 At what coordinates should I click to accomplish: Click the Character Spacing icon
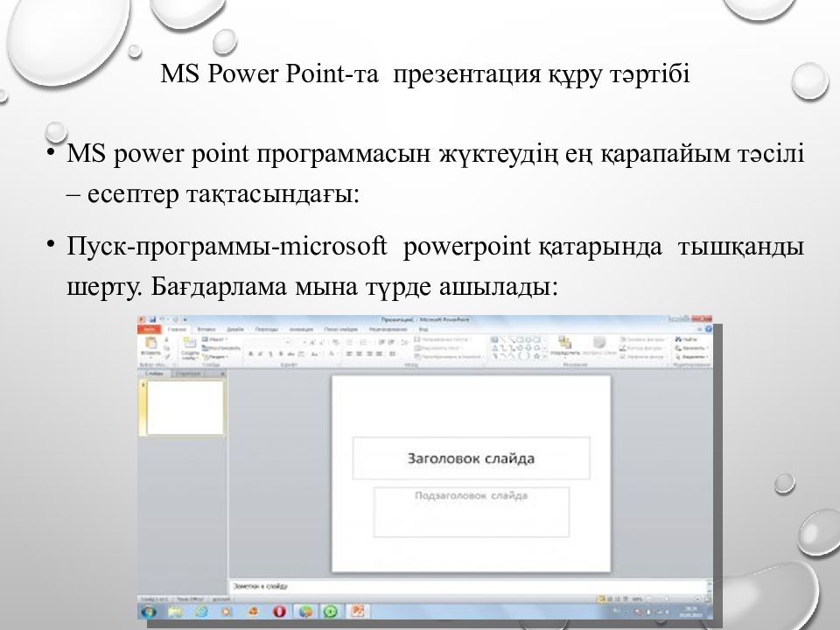(x=300, y=353)
